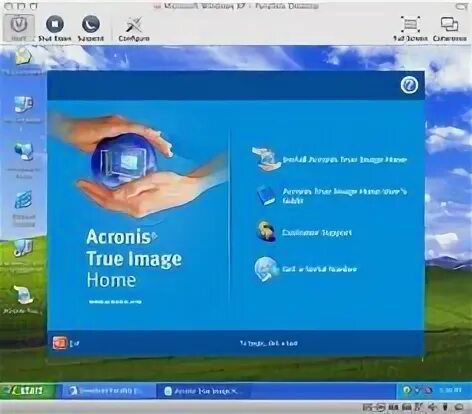Click the green system tray icon
Viewport: 472px width, 414px height.
(406, 390)
